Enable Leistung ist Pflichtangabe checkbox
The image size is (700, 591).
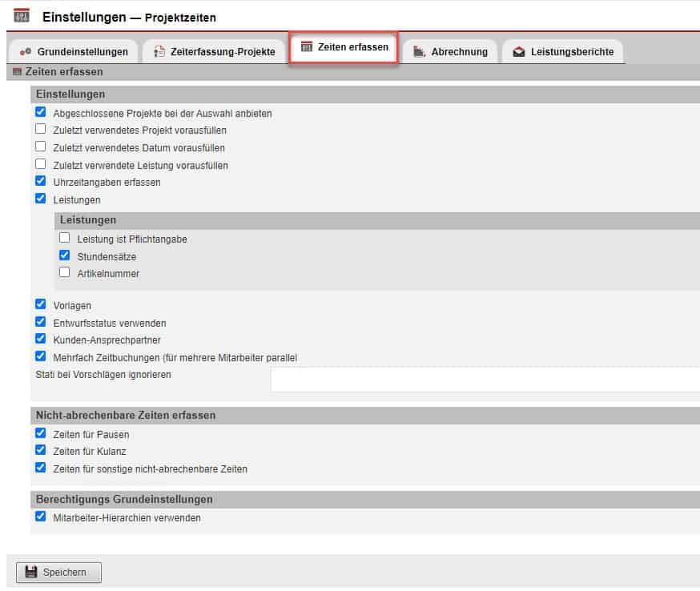65,238
